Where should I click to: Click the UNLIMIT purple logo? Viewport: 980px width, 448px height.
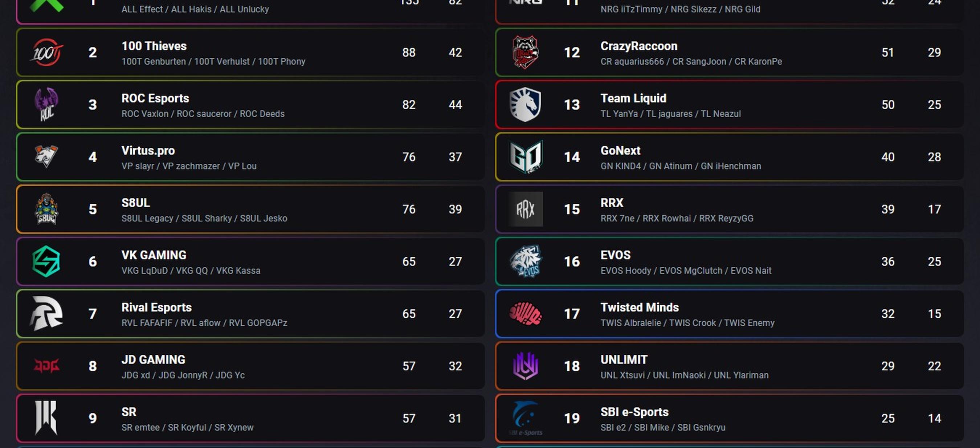[x=525, y=366]
